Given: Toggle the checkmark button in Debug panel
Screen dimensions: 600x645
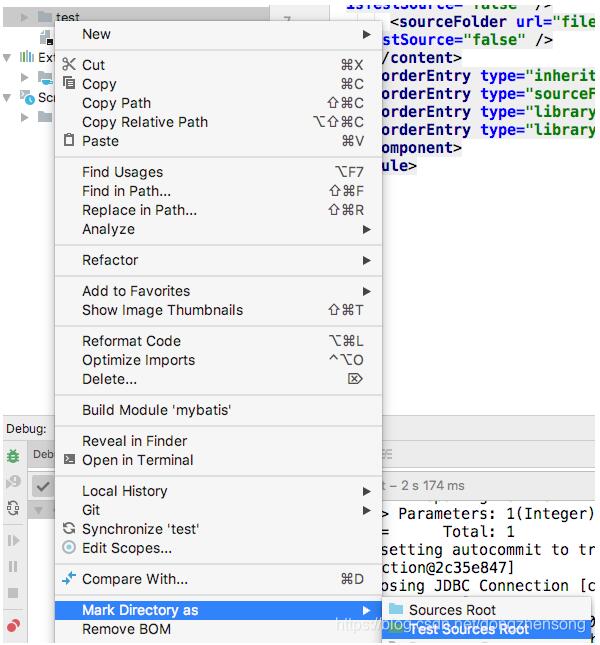Looking at the screenshot, I should pyautogui.click(x=42, y=486).
